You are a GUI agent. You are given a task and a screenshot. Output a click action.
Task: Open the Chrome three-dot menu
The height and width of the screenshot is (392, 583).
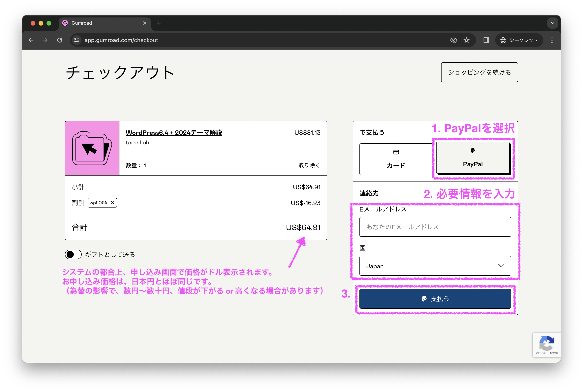point(552,40)
